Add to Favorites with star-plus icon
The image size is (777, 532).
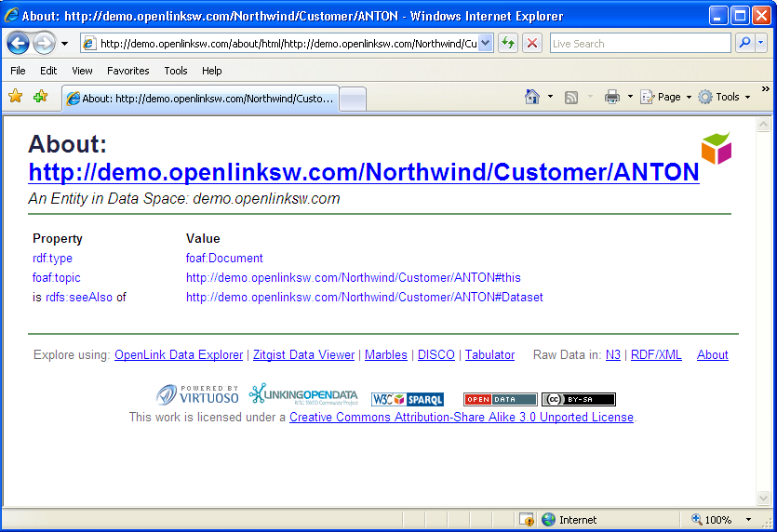coord(41,96)
